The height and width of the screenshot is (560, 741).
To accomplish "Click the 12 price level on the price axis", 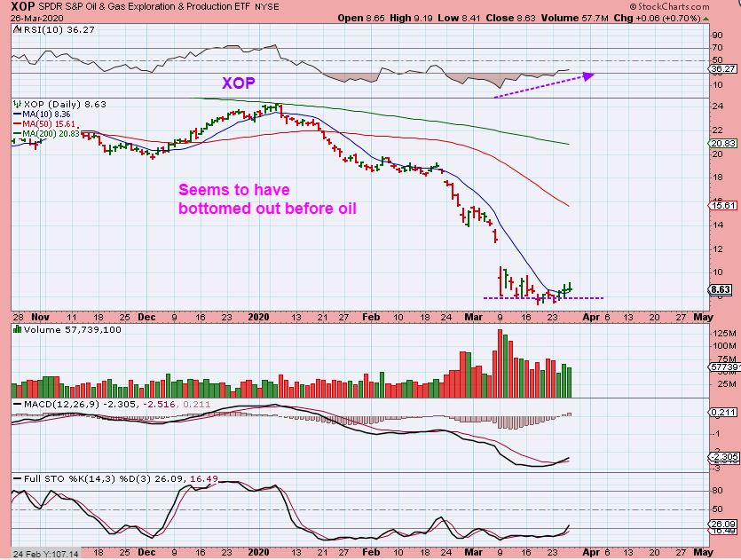I will (717, 249).
